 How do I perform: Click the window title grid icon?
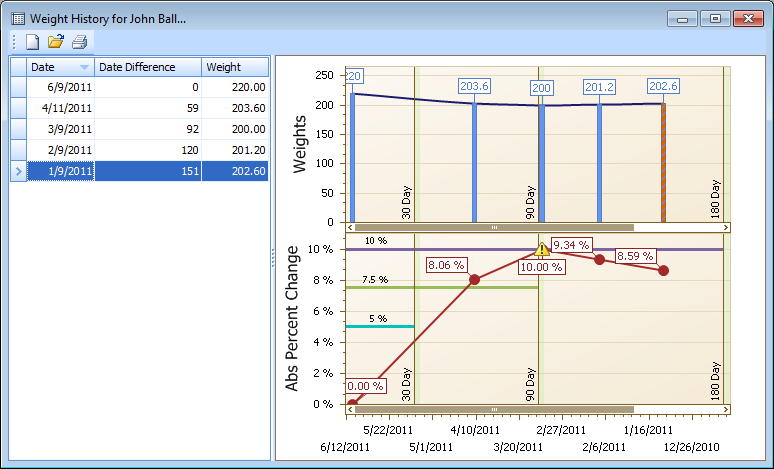pos(18,19)
